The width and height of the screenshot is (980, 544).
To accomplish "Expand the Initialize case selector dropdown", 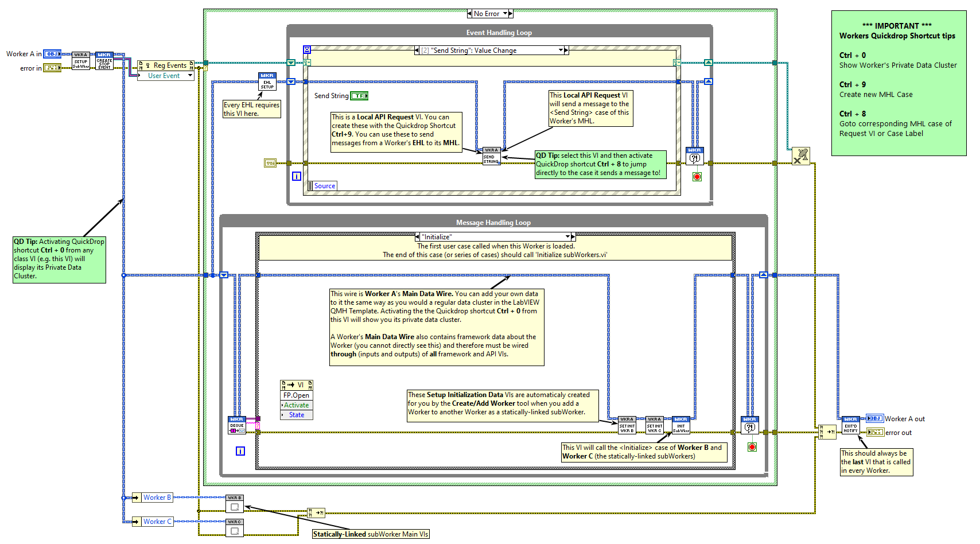I will pos(567,236).
